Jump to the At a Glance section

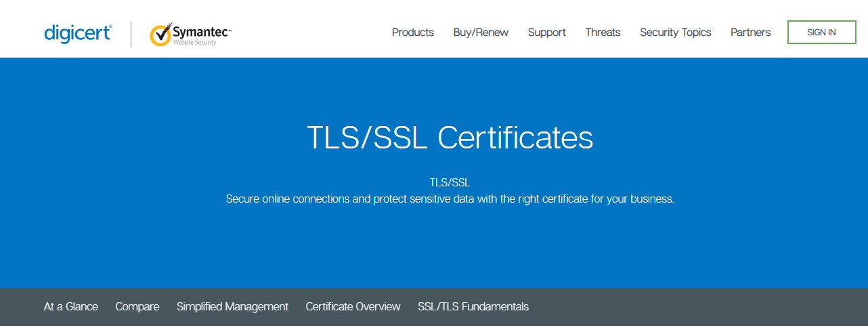pos(71,307)
